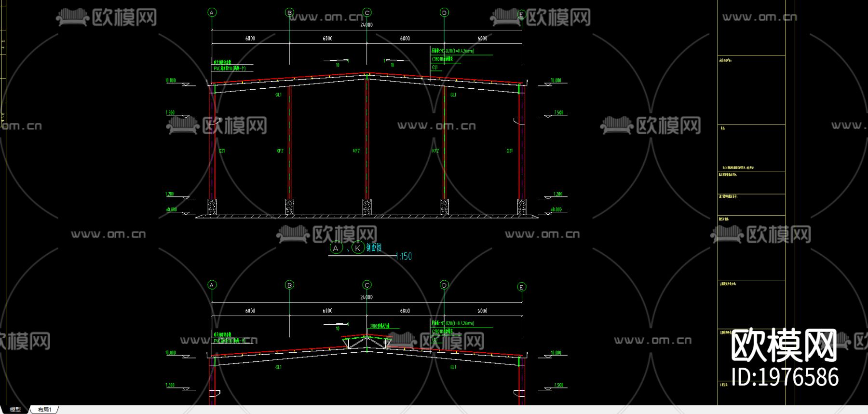Select the 剖面图 title text
868x414 pixels.
tap(374, 248)
